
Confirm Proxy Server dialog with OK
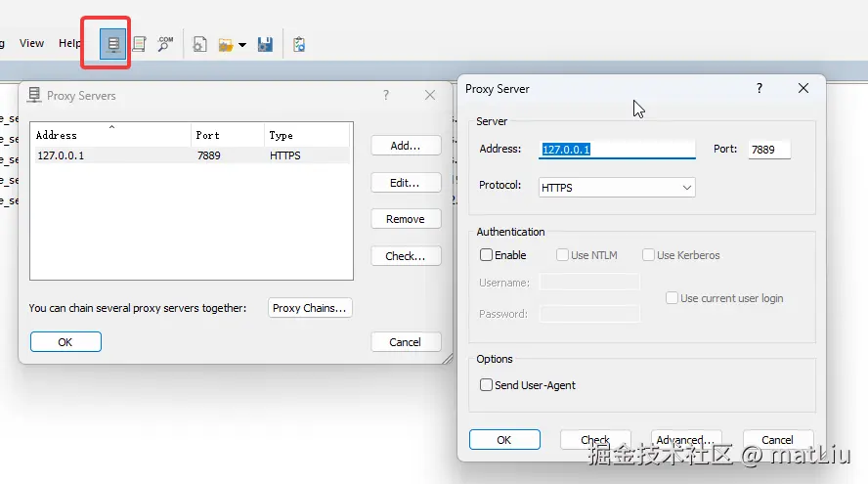point(504,440)
